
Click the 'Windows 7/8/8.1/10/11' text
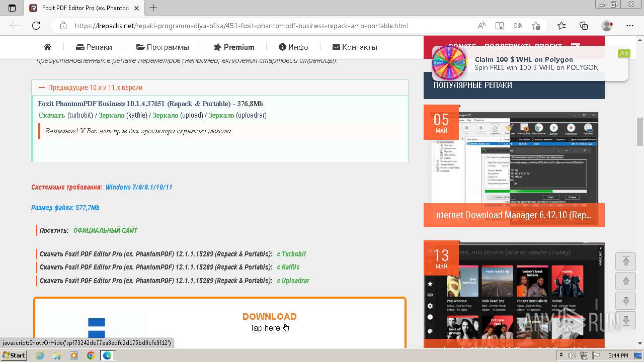(139, 187)
